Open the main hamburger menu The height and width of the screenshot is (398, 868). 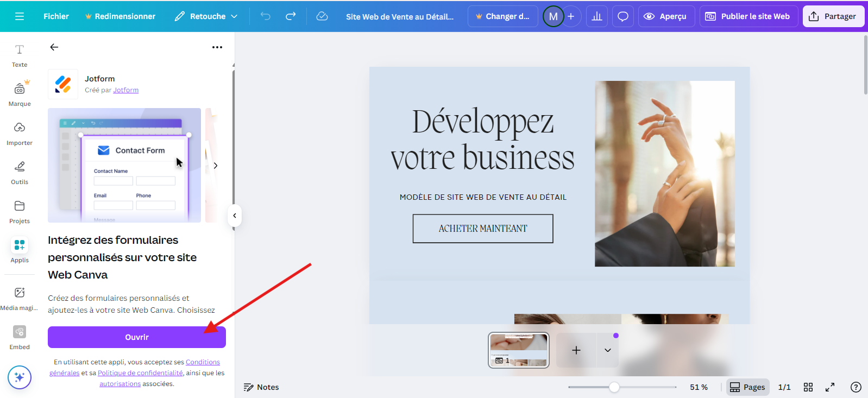pos(20,16)
